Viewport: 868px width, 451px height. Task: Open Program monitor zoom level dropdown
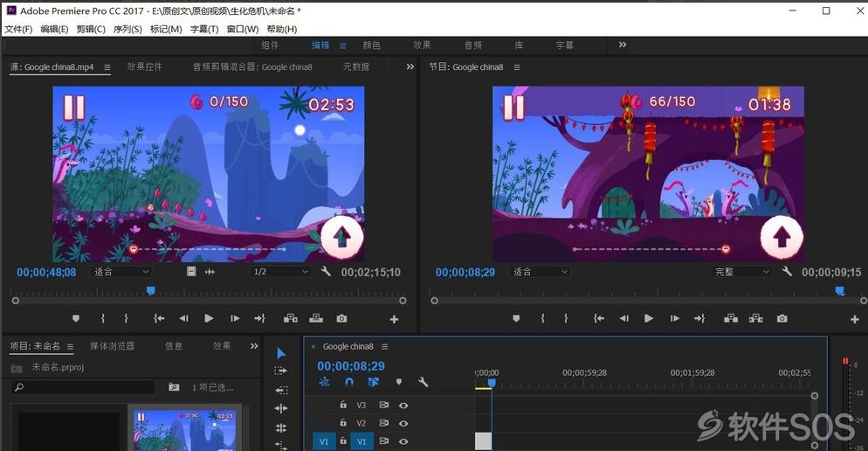[x=540, y=272]
